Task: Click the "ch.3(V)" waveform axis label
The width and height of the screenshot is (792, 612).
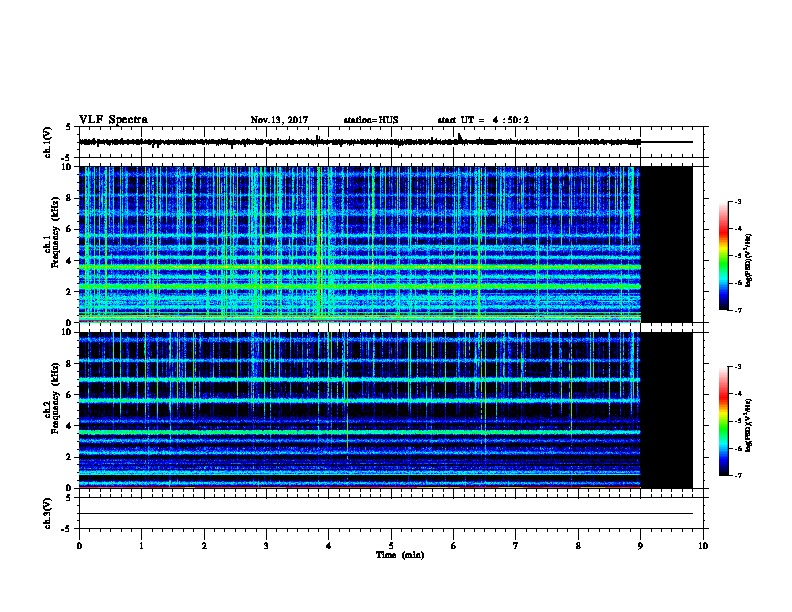Action: coord(48,513)
